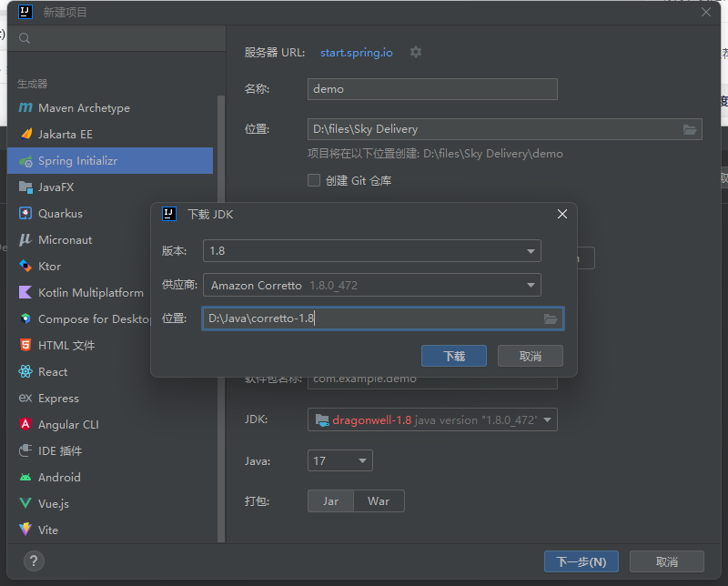Expand the Amazon Corretto vendor dropdown
This screenshot has width=728, height=586.
click(x=372, y=285)
